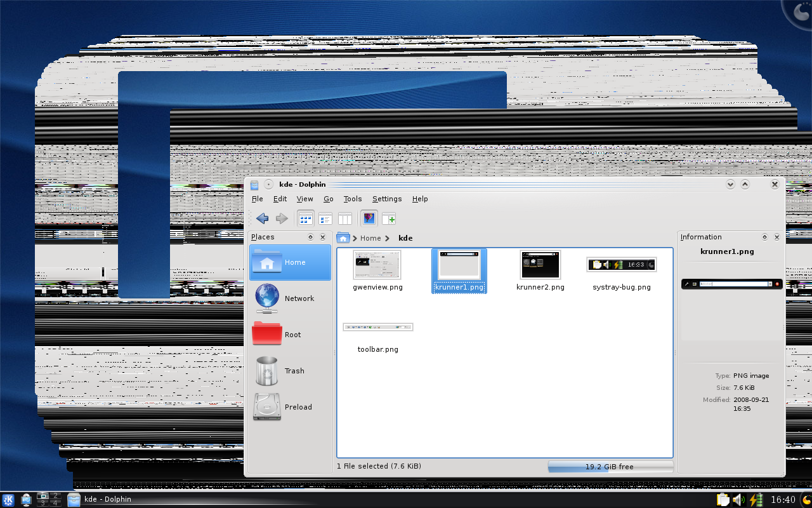This screenshot has height=508, width=812.
Task: Maximize the Dolphin window
Action: pos(745,184)
